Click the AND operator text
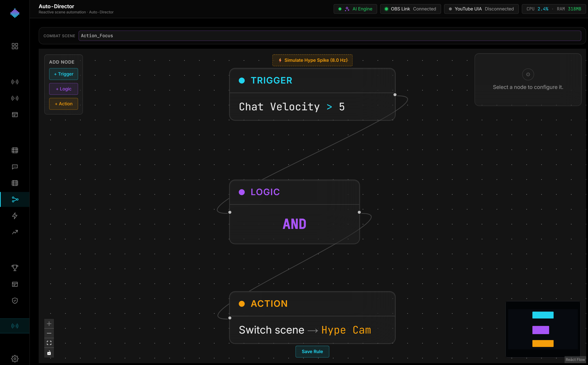The height and width of the screenshot is (365, 588). point(294,224)
